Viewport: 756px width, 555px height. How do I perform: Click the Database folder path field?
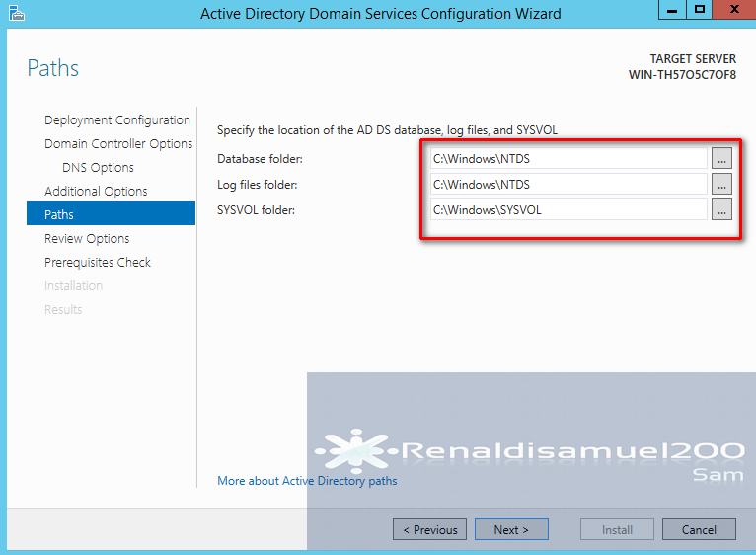coord(568,158)
